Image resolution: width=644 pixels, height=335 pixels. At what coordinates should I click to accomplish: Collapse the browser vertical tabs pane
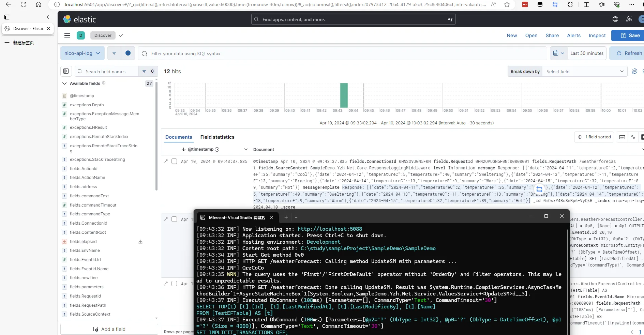pyautogui.click(x=48, y=17)
